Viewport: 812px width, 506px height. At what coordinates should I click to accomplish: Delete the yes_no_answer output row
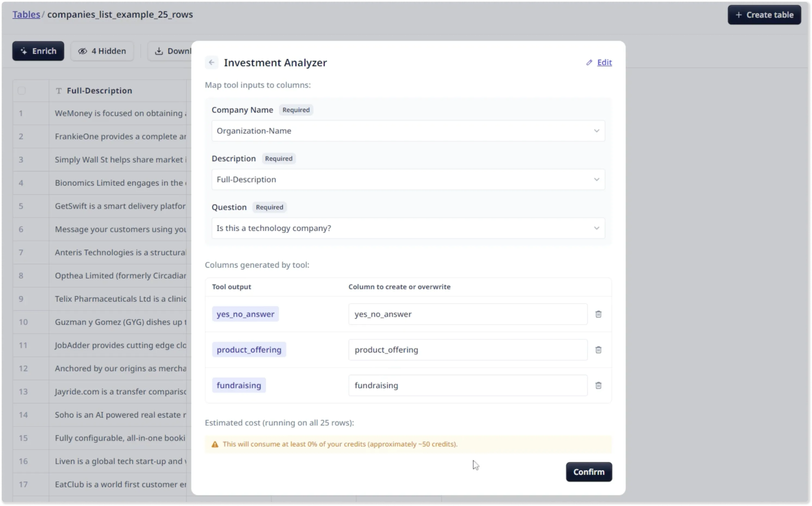click(598, 314)
